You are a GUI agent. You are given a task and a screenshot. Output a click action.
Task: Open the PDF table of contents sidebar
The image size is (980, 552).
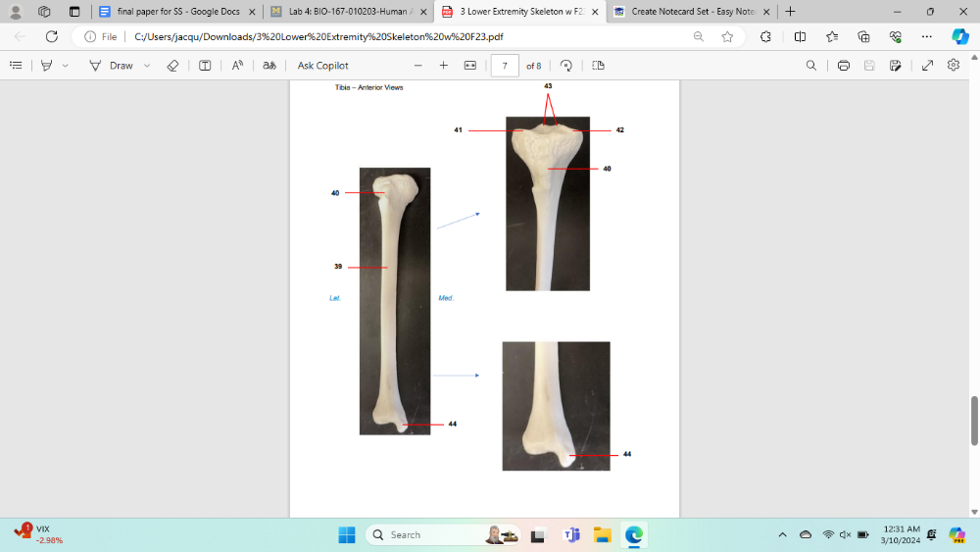point(16,66)
